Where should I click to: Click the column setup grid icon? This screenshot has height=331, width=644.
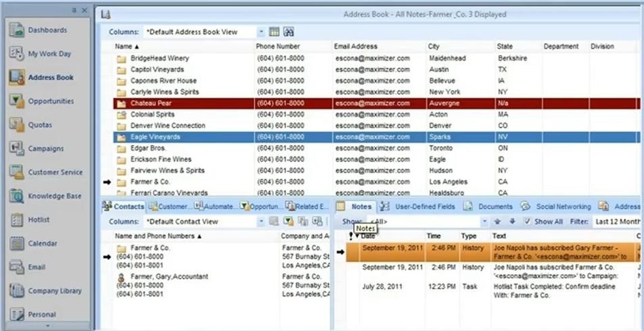click(x=274, y=32)
